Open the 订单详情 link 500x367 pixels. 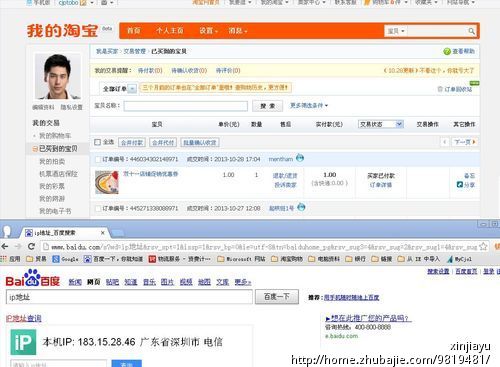(381, 185)
